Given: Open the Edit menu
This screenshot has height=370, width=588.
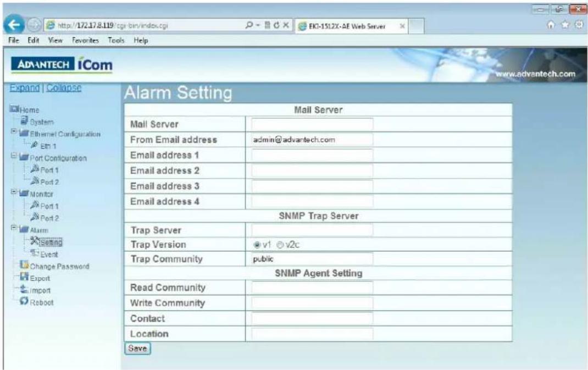Looking at the screenshot, I should click(x=34, y=40).
